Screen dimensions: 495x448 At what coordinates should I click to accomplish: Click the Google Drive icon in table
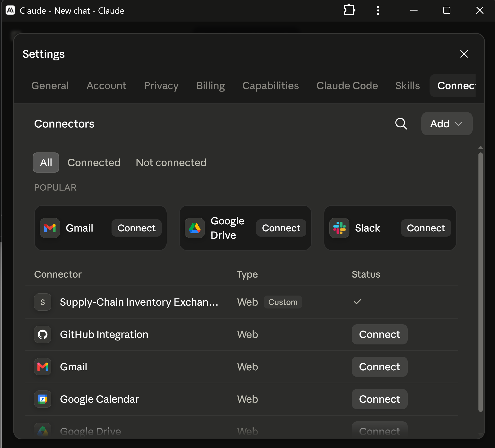pos(43,431)
